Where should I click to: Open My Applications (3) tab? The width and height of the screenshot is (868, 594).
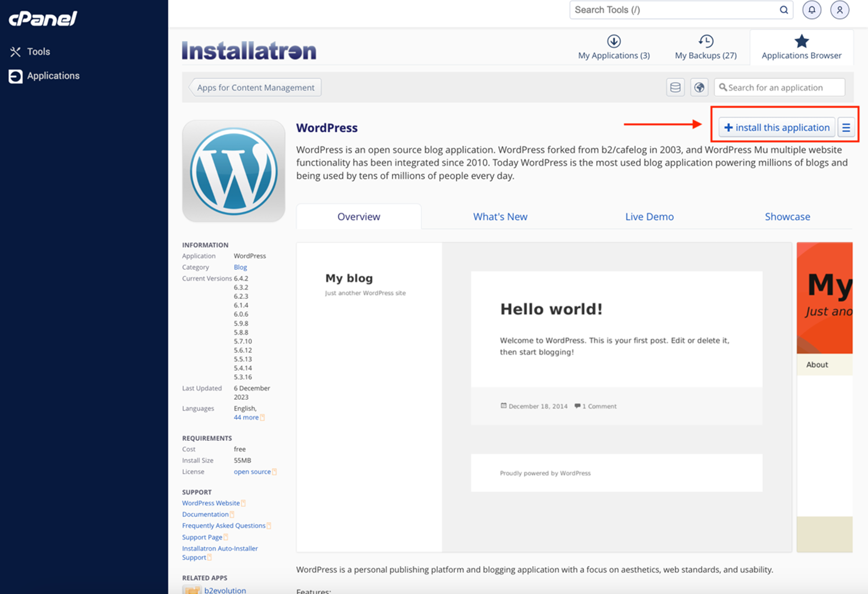coord(613,47)
